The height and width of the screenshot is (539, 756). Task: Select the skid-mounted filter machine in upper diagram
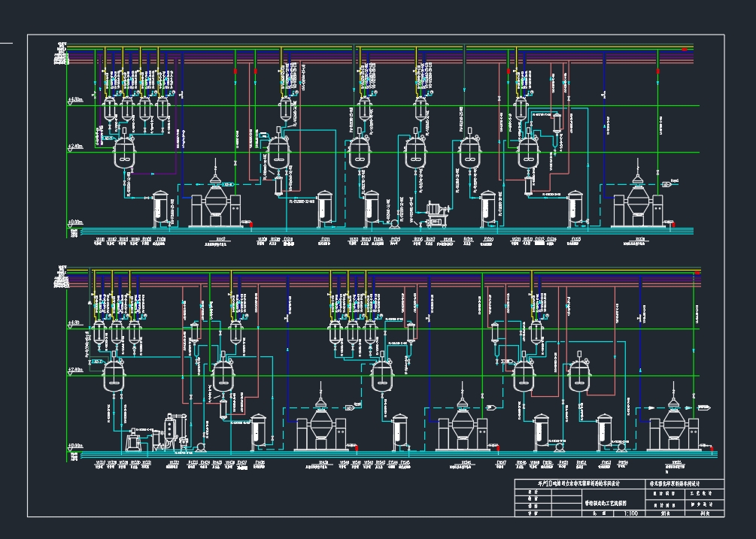pos(437,213)
